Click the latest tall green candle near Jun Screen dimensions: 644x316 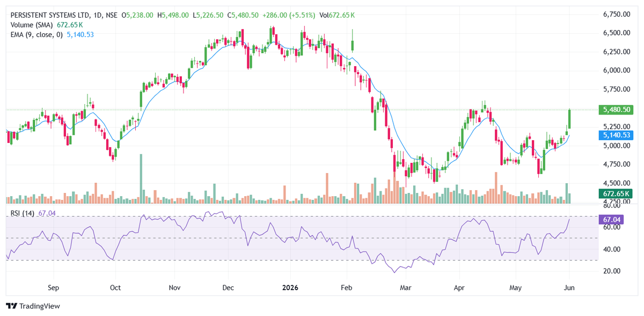(569, 118)
